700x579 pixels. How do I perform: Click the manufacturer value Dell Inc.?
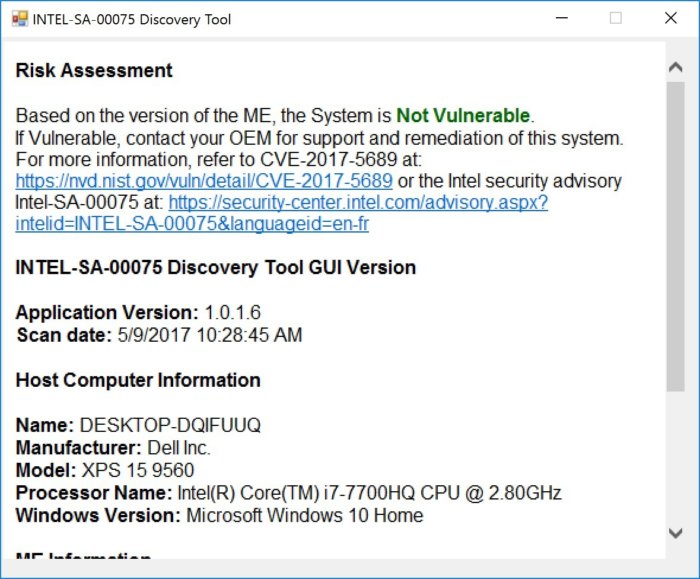[x=179, y=448]
